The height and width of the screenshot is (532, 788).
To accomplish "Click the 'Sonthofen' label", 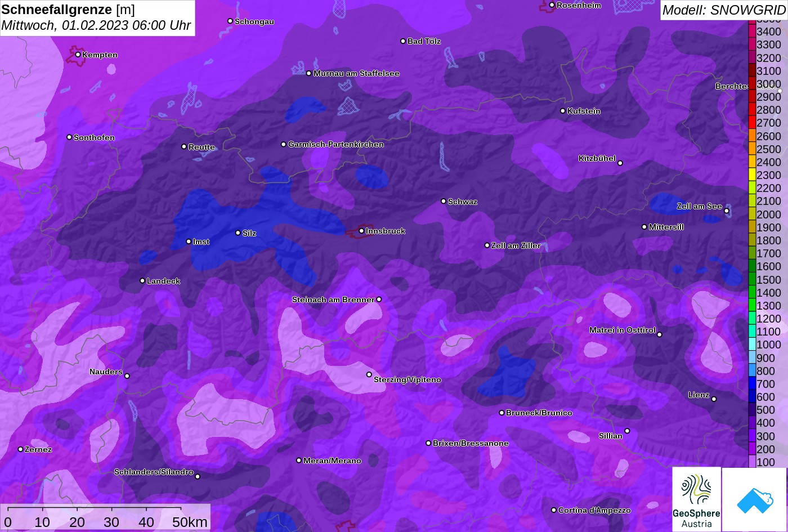I will 94,137.
